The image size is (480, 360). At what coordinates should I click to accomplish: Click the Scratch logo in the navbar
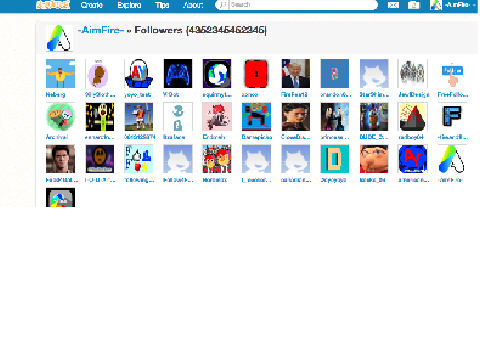coord(53,5)
